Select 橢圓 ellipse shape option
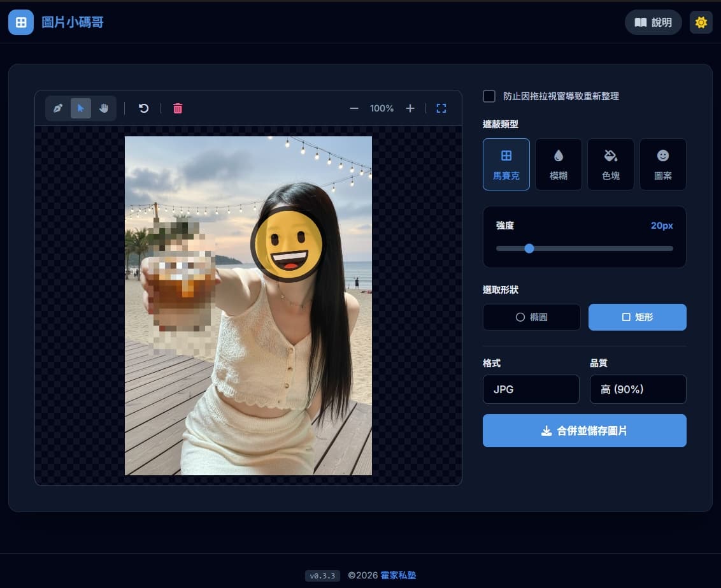Image resolution: width=721 pixels, height=588 pixels. tap(532, 317)
